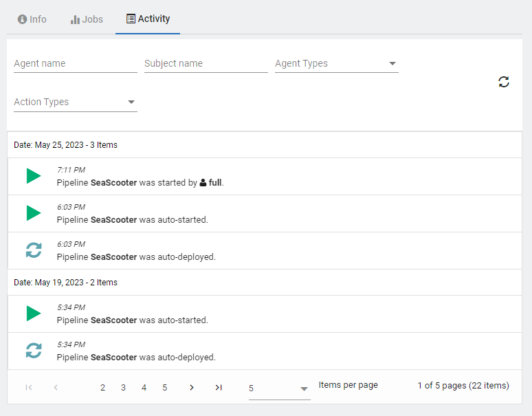Click the 6:03 PM auto-started play icon
532x416 pixels.
click(x=33, y=213)
